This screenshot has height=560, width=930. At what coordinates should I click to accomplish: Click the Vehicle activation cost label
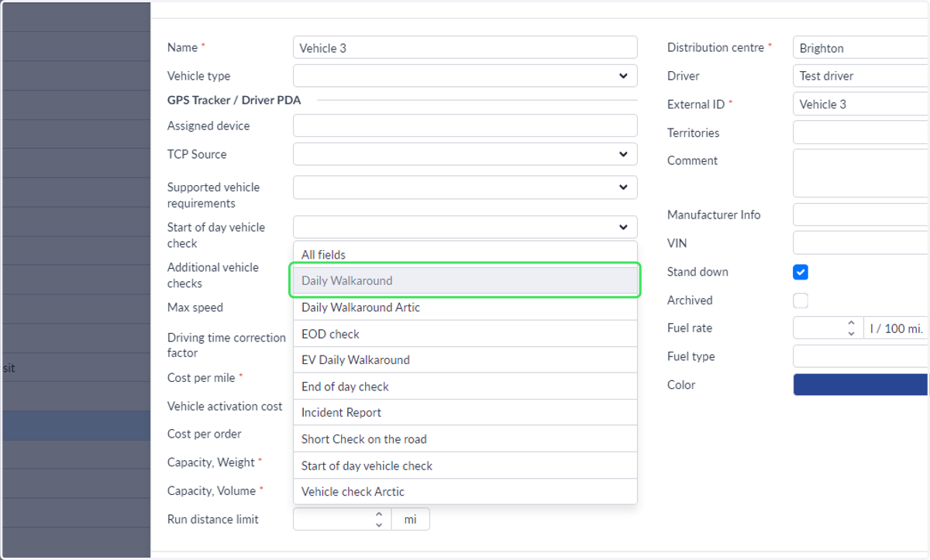(225, 406)
